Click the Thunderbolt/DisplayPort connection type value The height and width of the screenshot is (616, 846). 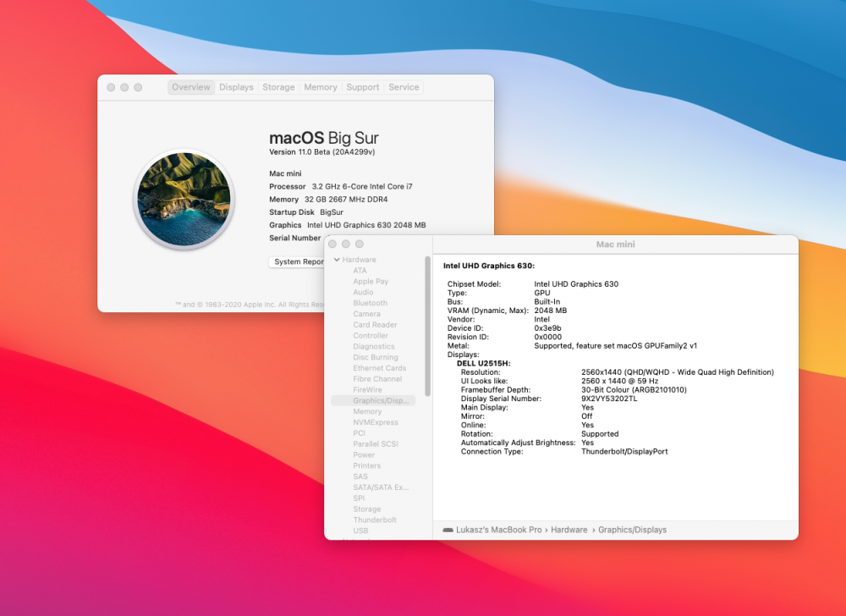coord(624,452)
